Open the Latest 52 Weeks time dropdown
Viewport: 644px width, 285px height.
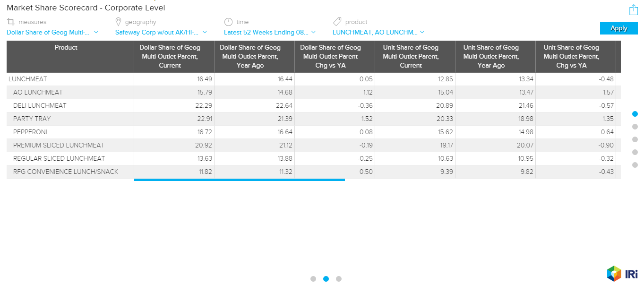coord(270,32)
